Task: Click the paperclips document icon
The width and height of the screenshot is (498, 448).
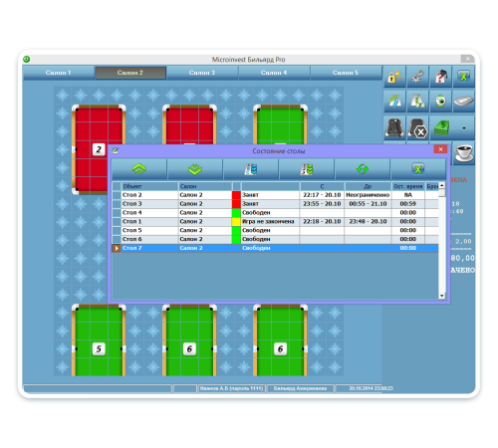Action: tap(394, 102)
